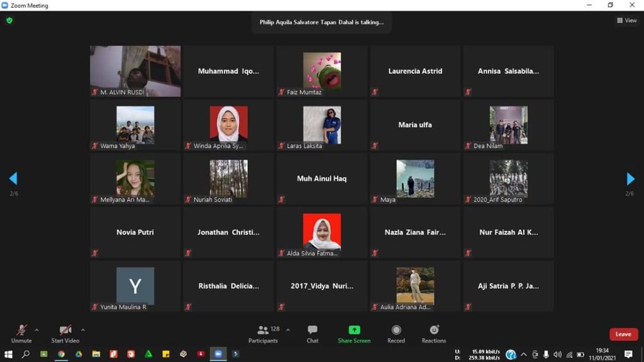Expand audio options arrow next to Unmute
The width and height of the screenshot is (644, 362).
click(x=36, y=329)
